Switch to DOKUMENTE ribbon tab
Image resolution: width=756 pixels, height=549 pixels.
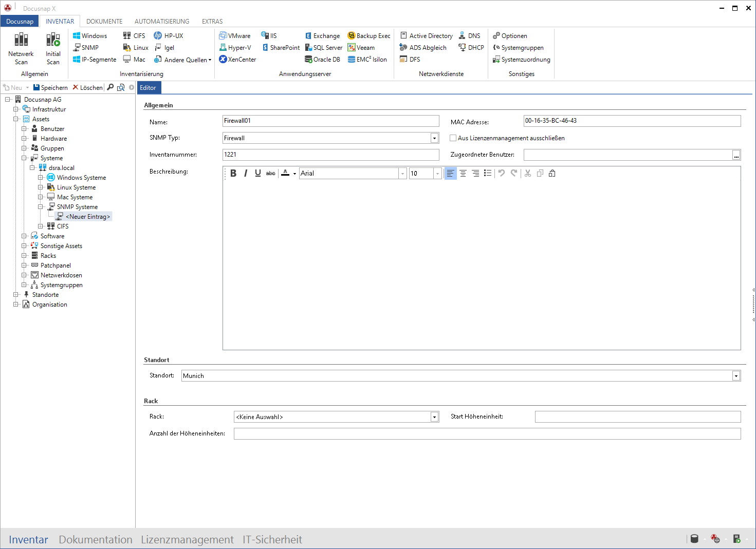(x=104, y=22)
